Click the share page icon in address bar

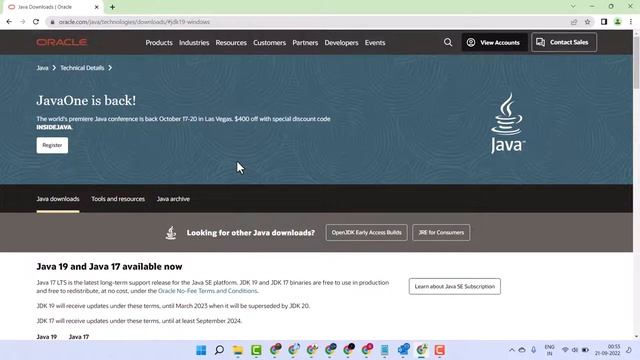[x=574, y=22]
